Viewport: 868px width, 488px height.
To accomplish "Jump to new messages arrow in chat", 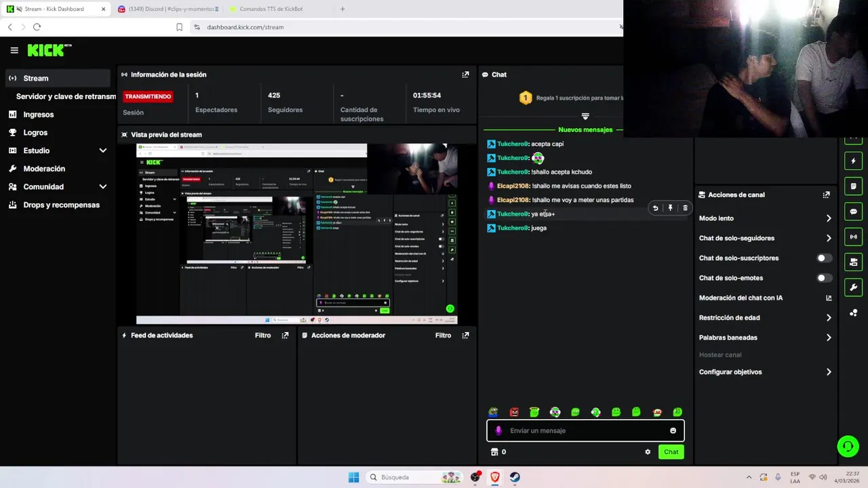I will pos(585,117).
